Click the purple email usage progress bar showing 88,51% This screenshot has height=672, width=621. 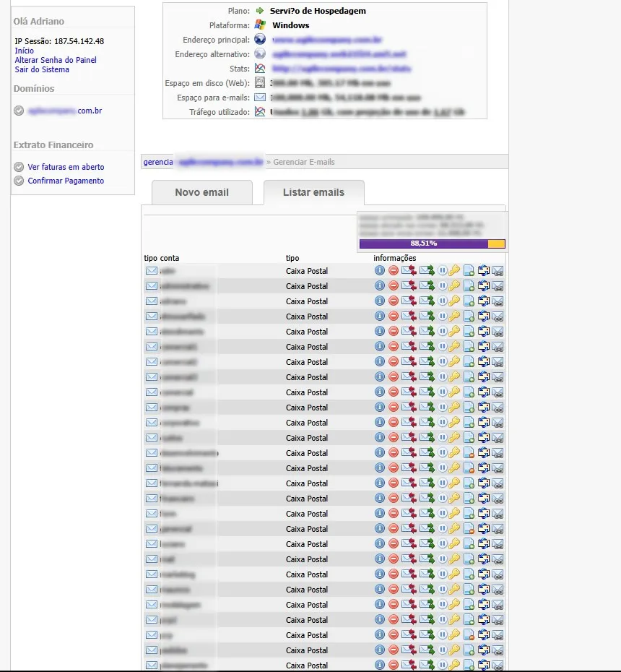tap(431, 244)
